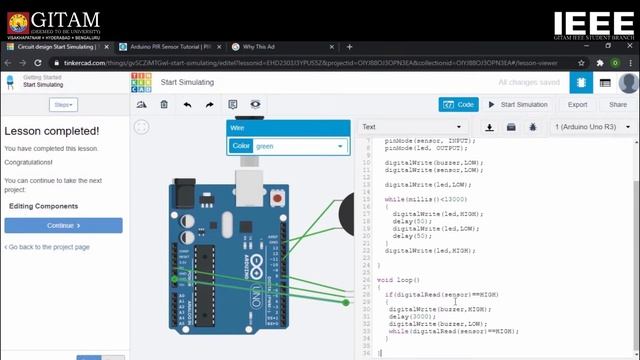This screenshot has width=640, height=360.
Task: Click the site lock icon in address bar
Action: coord(57,63)
